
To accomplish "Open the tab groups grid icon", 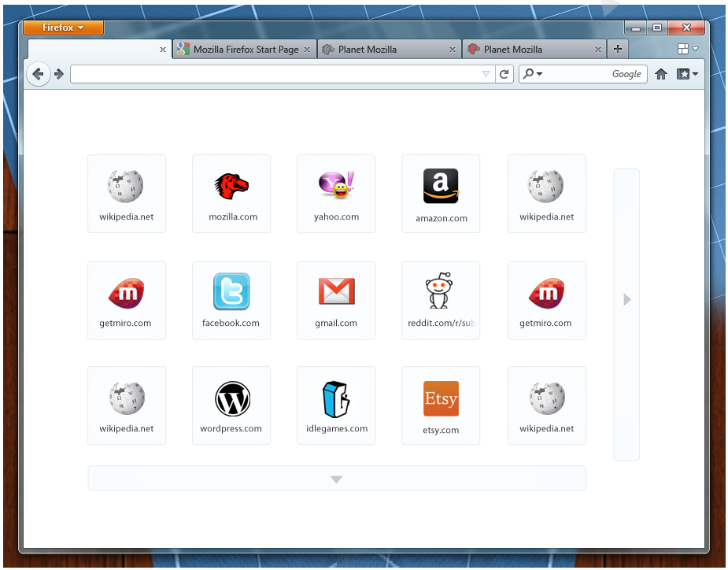I will pyautogui.click(x=683, y=49).
